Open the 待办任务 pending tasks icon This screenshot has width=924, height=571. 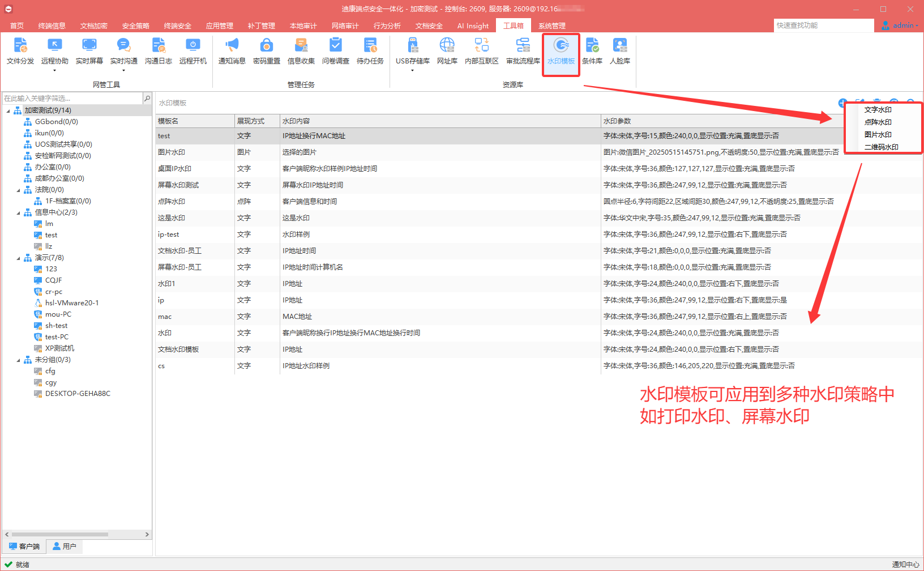tap(370, 51)
